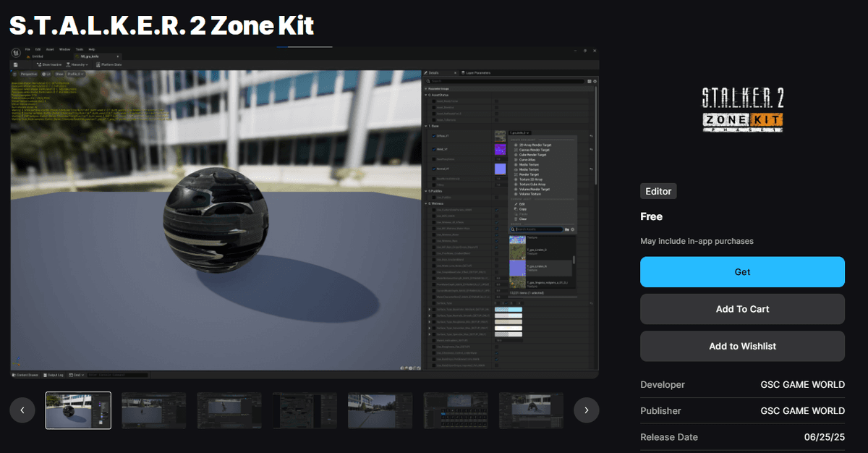Screen dimensions: 868x453
Task: Toggle the Metal_VT parameter checkbox
Action: [x=433, y=149]
